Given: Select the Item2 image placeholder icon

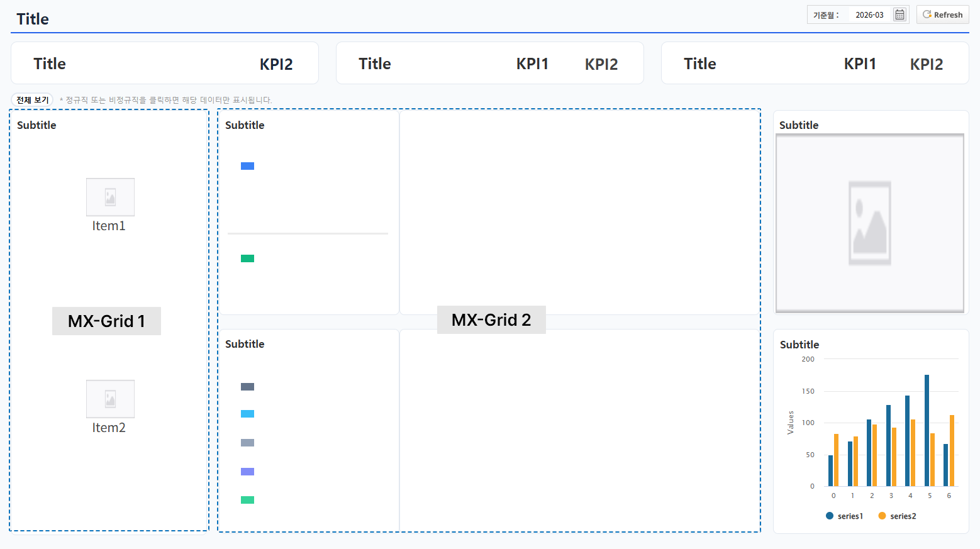Looking at the screenshot, I should tap(110, 399).
